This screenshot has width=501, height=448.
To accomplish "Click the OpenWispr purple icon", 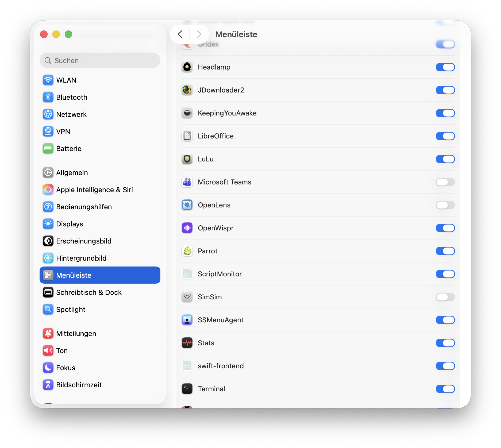I will pyautogui.click(x=187, y=228).
